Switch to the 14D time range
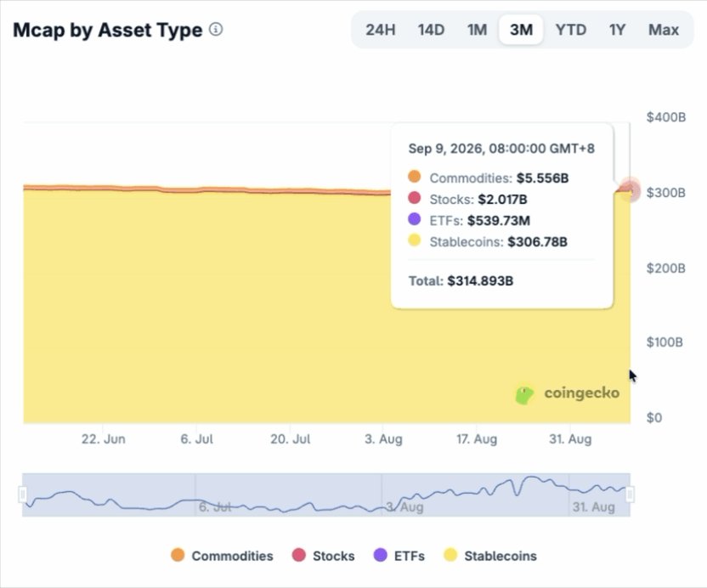Image resolution: width=707 pixels, height=588 pixels. (x=431, y=30)
